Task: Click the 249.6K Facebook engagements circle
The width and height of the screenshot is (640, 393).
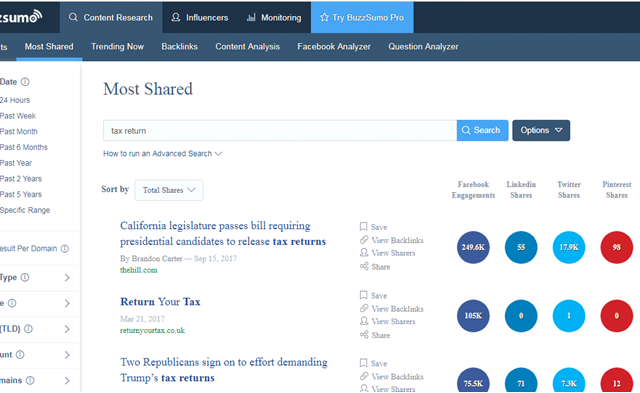Action: click(473, 247)
